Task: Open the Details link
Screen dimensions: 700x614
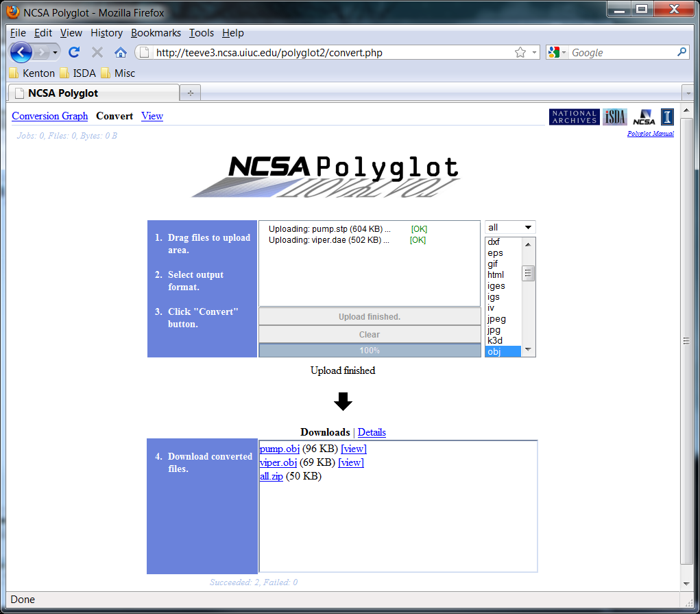Action: pyautogui.click(x=372, y=432)
